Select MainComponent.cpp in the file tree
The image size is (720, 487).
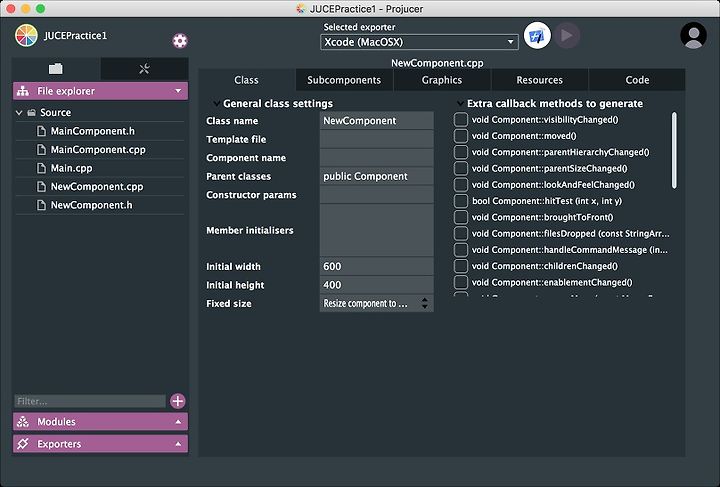click(100, 150)
